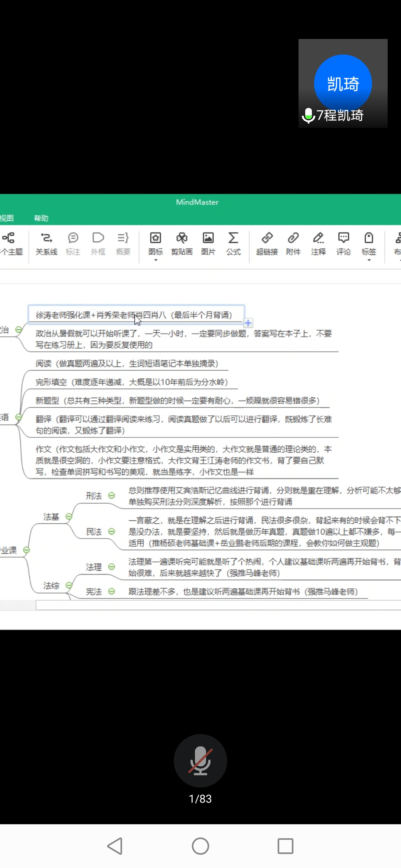Viewport: 401px width, 868px height.
Task: Open the 视图 view menu
Action: pos(7,218)
